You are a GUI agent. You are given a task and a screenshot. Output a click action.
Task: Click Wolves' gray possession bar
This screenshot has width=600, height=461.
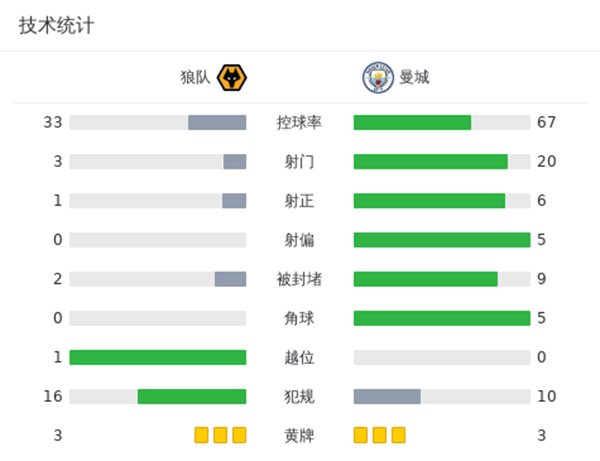(x=217, y=123)
